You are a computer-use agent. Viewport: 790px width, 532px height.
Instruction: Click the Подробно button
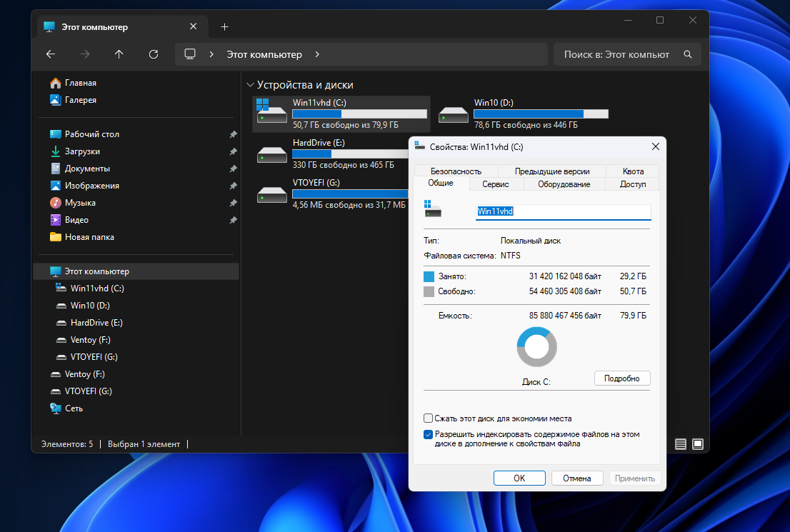tap(622, 378)
